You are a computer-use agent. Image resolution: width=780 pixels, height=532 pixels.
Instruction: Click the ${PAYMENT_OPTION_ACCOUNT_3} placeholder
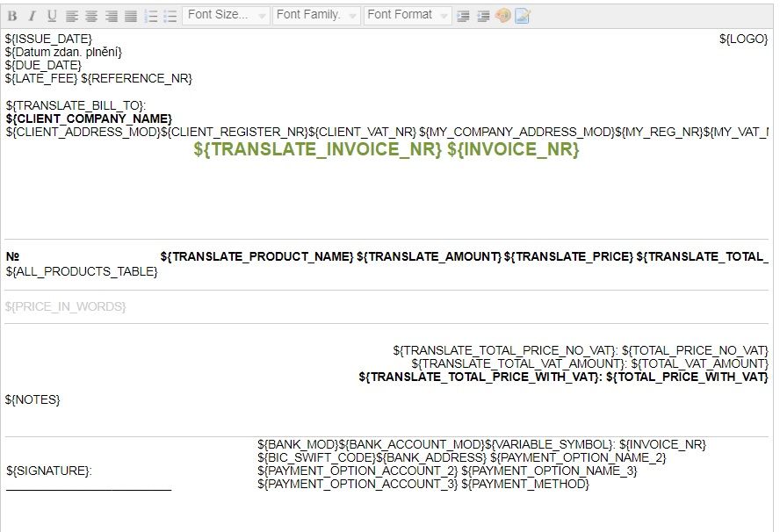357,484
